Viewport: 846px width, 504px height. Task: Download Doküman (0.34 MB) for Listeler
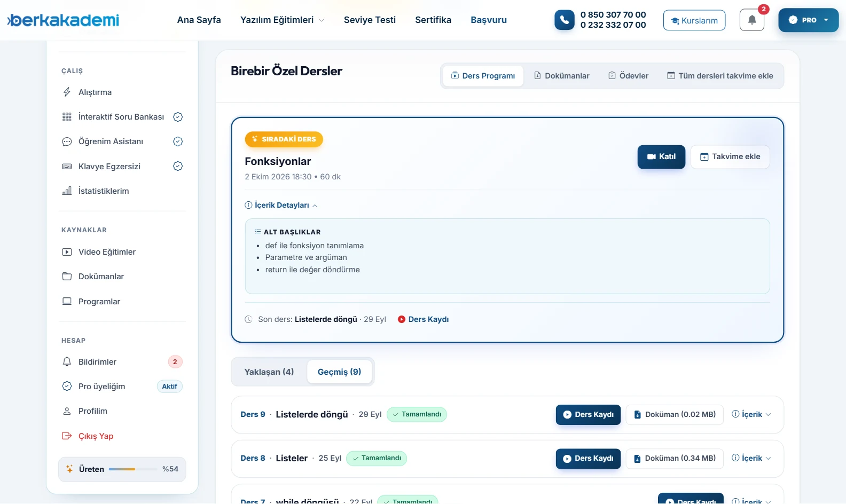tap(675, 459)
